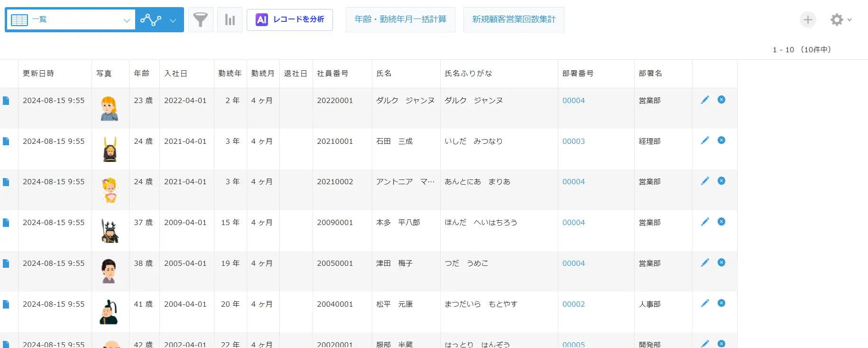The height and width of the screenshot is (348, 868).
Task: Click the レコードを分析 AI button
Action: tap(290, 19)
